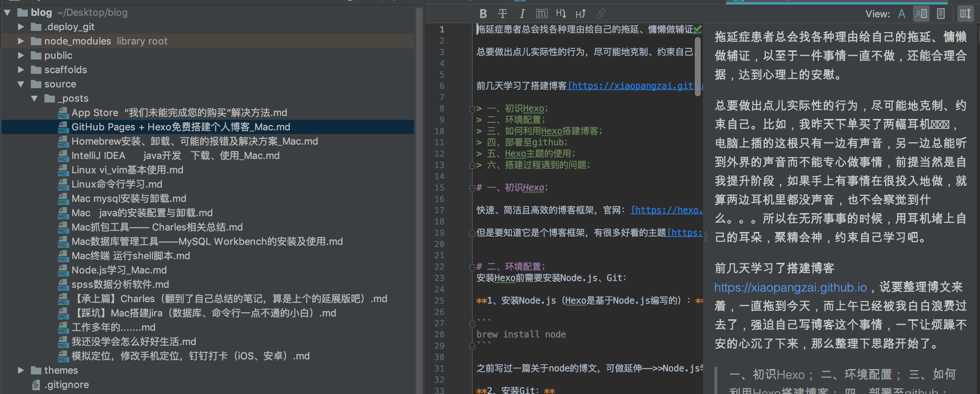Collapse the _posts folder
The width and height of the screenshot is (980, 394).
coord(35,99)
